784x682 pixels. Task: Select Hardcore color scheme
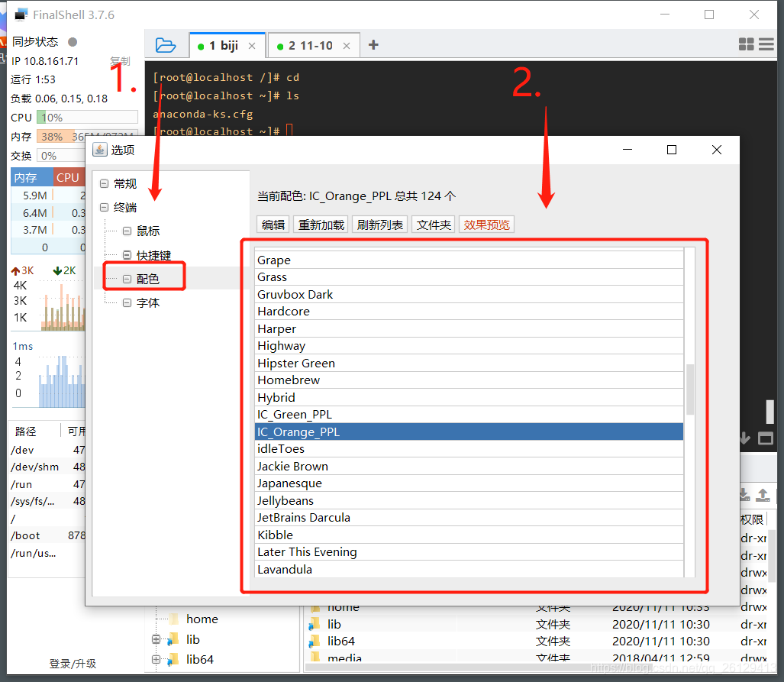point(469,312)
